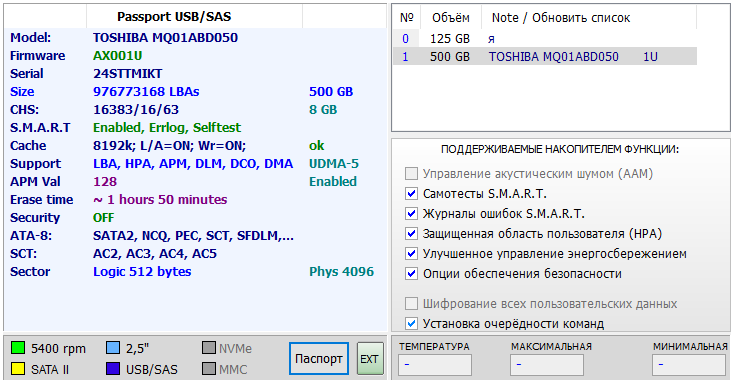This screenshot has height=380, width=731.
Task: Toggle Защищенная область пользователя (HPA) checkbox
Action: [x=411, y=234]
